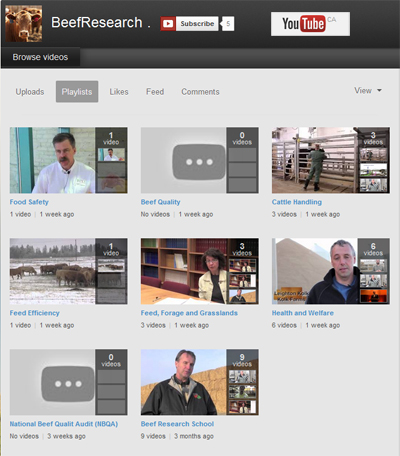Open the Browse videos tab

(40, 57)
